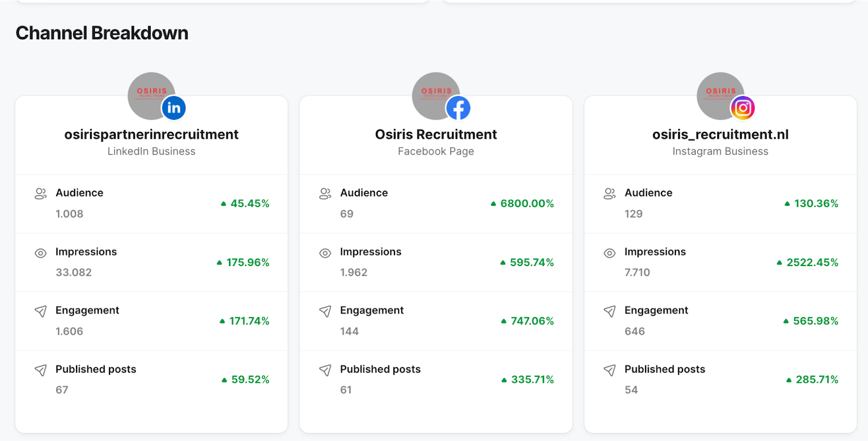
Task: Click the Channel Breakdown heading
Action: pos(102,33)
